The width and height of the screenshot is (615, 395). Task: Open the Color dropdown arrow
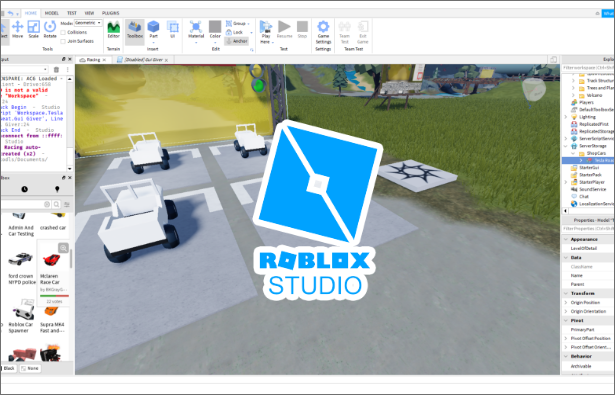(x=215, y=42)
